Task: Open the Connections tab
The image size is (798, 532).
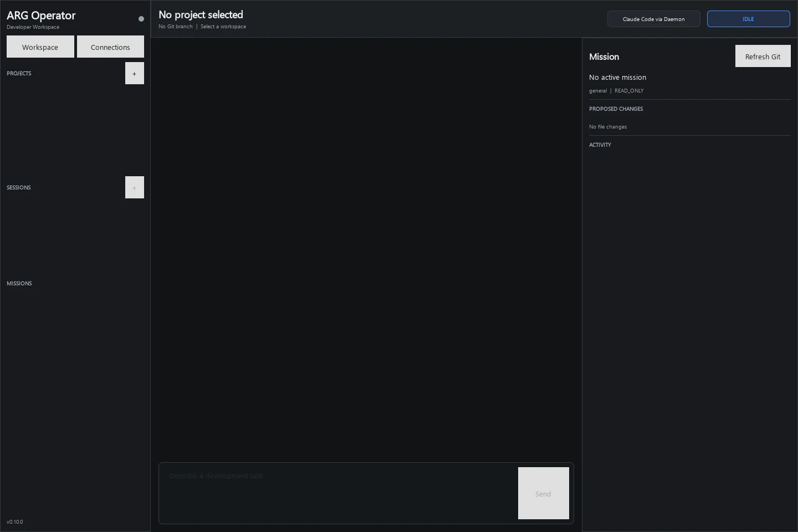Action: (110, 47)
